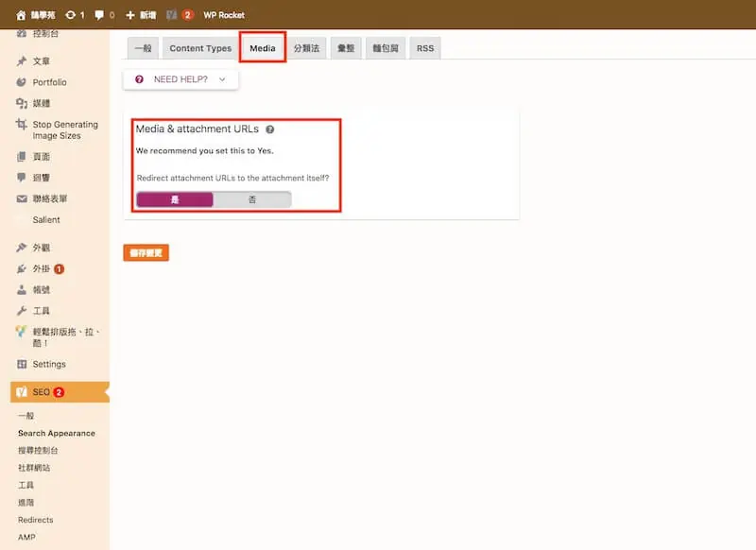Click the Settings grid icon in sidebar
Screen dimensions: 756x550
point(22,365)
